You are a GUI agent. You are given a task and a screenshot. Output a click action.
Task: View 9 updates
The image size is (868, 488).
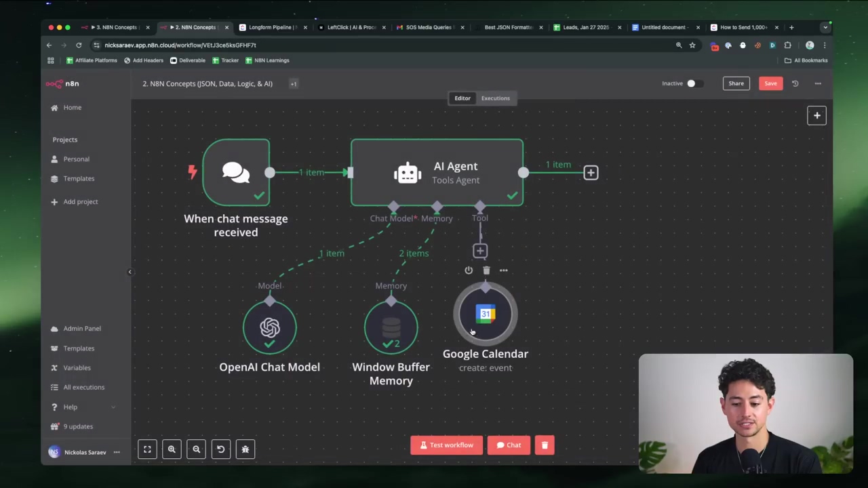point(71,426)
